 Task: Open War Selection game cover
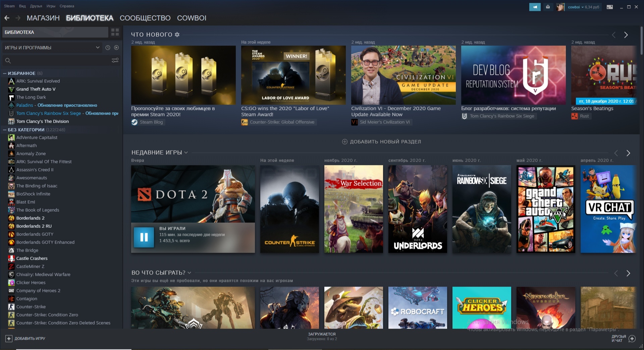[354, 209]
